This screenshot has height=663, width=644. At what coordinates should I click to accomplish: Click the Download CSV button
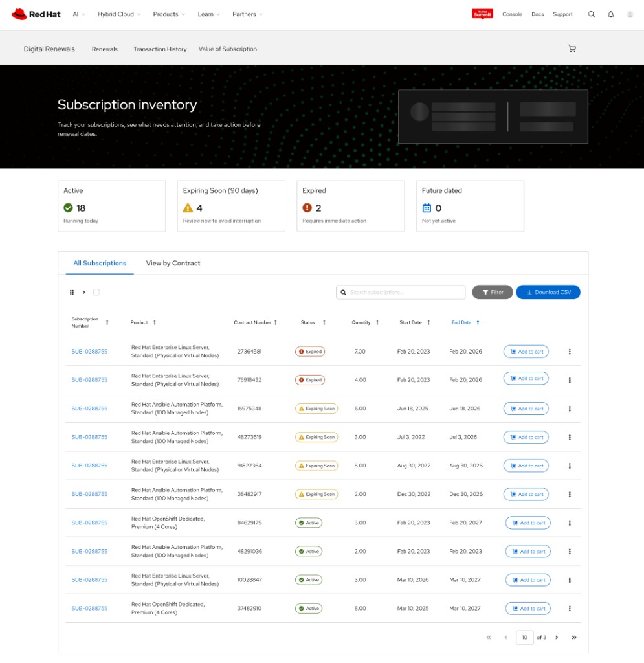click(548, 292)
